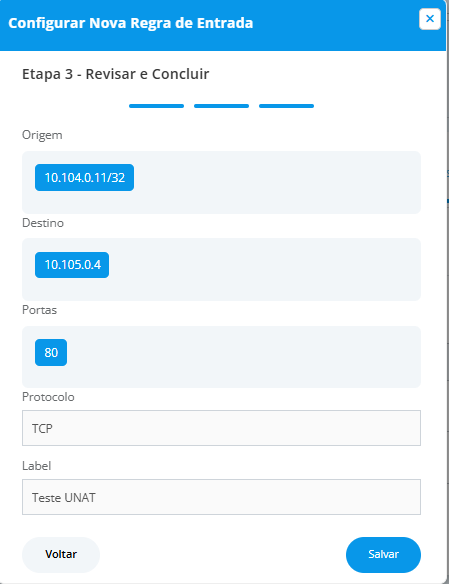
Task: Select the second step progress bar
Action: (x=221, y=106)
